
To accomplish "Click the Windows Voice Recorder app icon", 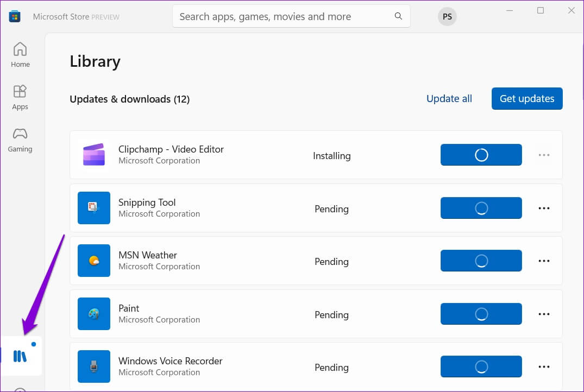I will point(94,366).
